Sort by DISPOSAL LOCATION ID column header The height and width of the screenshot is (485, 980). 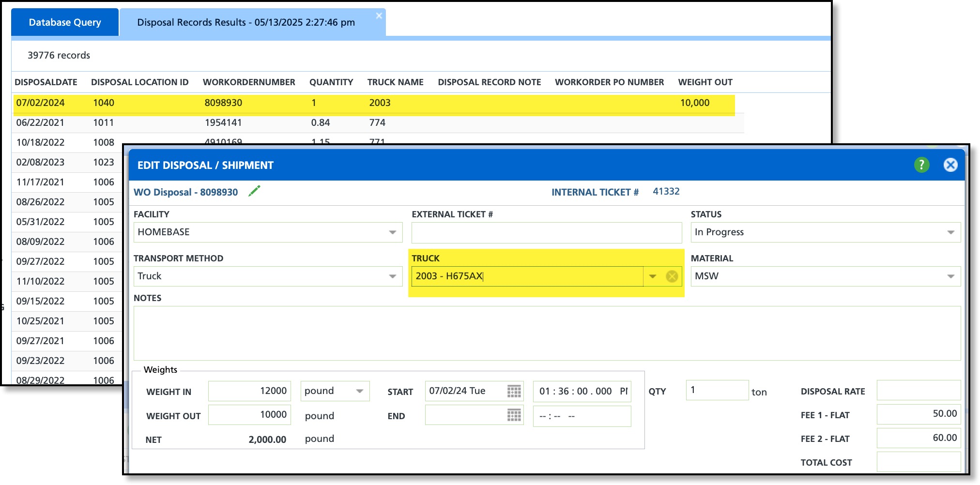pyautogui.click(x=140, y=82)
